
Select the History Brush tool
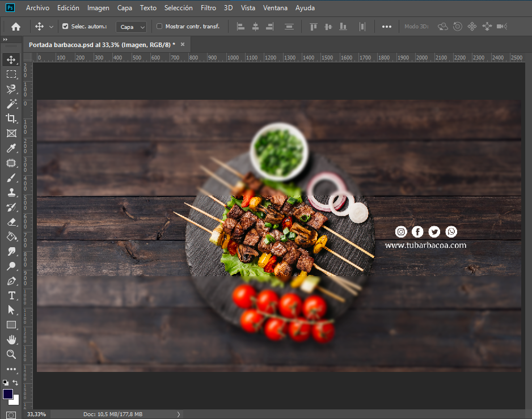click(11, 208)
